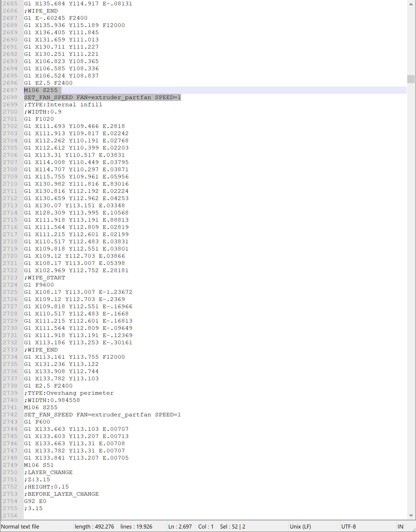Click line number 2750 in margin

(x=10, y=472)
